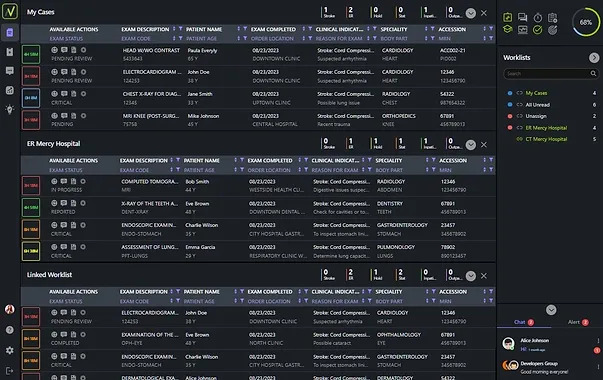This screenshot has width=603, height=380.
Task: Click the monitor waveform icon in top-right toolbar
Action: pyautogui.click(x=522, y=30)
